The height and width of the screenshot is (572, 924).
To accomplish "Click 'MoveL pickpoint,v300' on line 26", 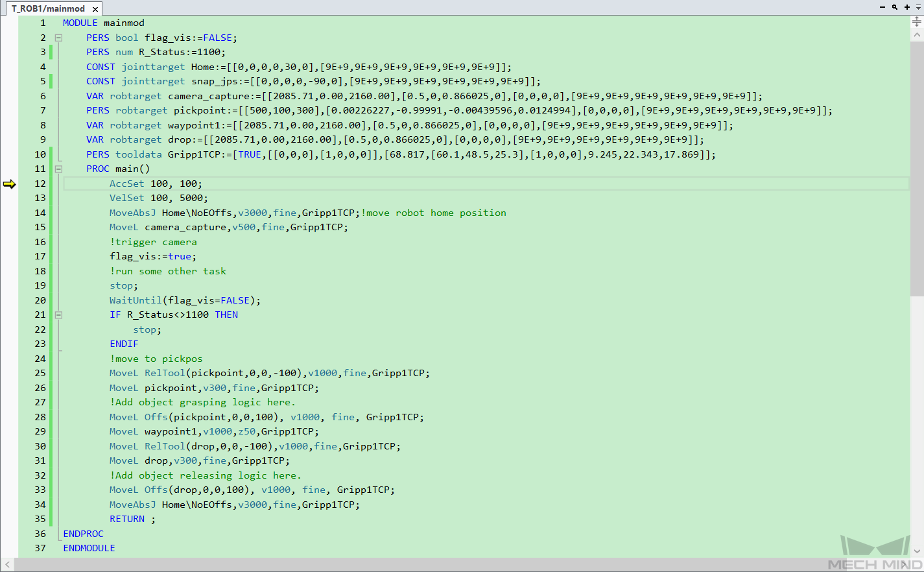I will 168,388.
